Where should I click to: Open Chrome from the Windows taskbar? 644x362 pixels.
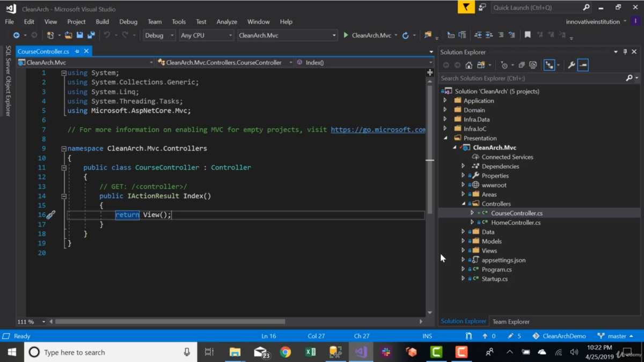tap(286, 352)
